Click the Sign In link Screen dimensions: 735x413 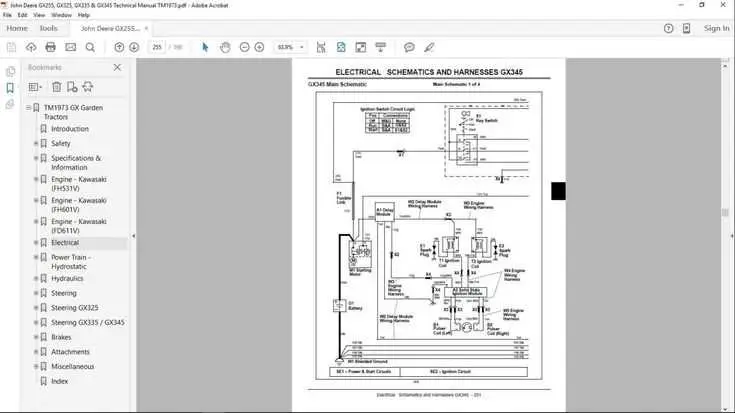(x=716, y=29)
